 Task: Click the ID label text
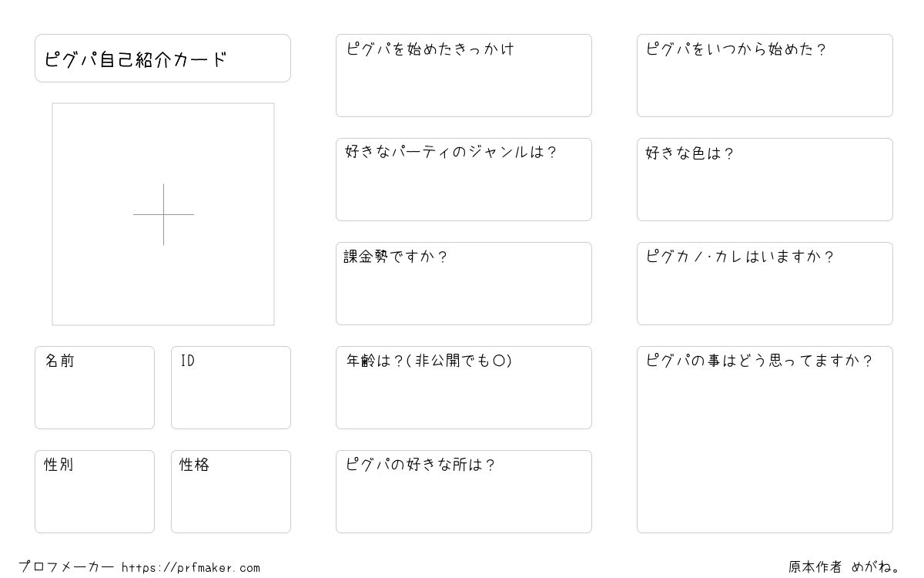click(x=187, y=361)
